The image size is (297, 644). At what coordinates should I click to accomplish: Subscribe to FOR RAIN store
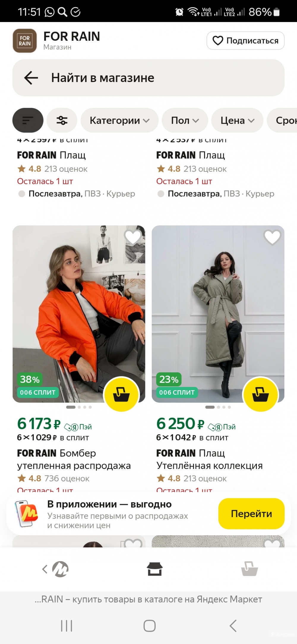tap(245, 41)
